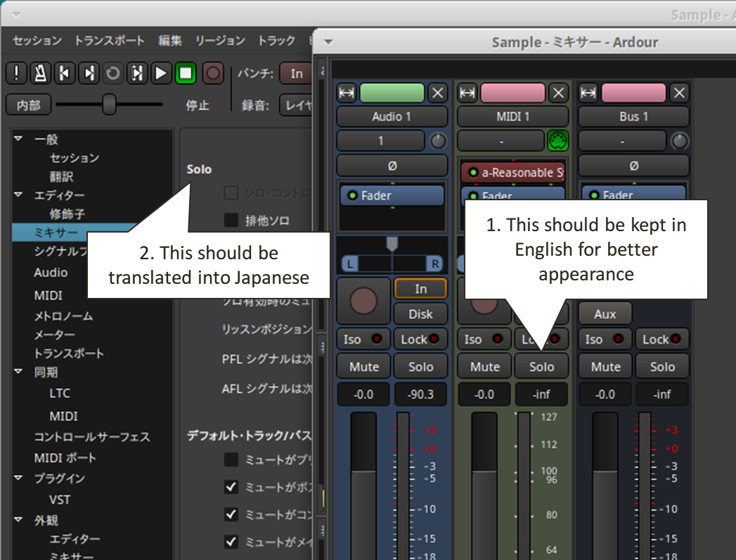Click the shuttle speed slider handle

109,105
